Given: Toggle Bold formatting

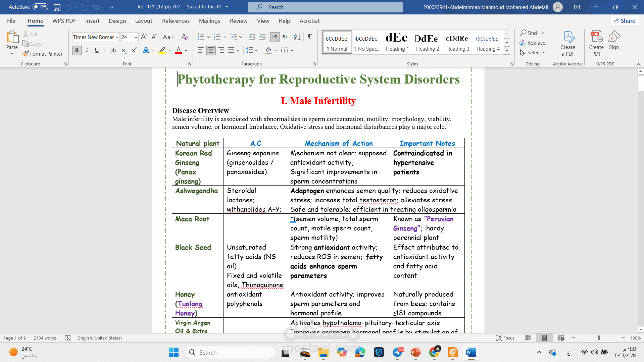Looking at the screenshot, I should click(77, 50).
